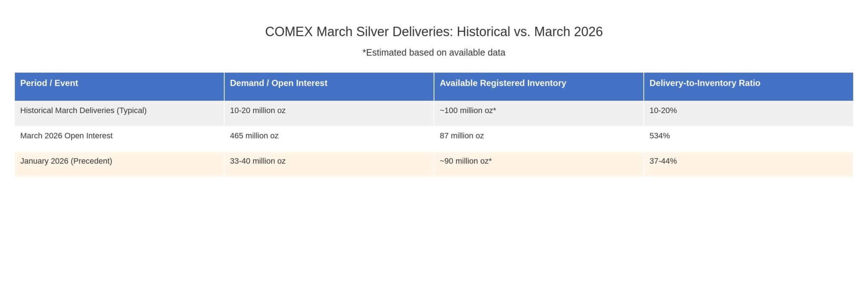Viewport: 868px width, 289px height.
Task: Select the 'Delivery-to-Inventory Ratio' column header
Action: coord(704,83)
